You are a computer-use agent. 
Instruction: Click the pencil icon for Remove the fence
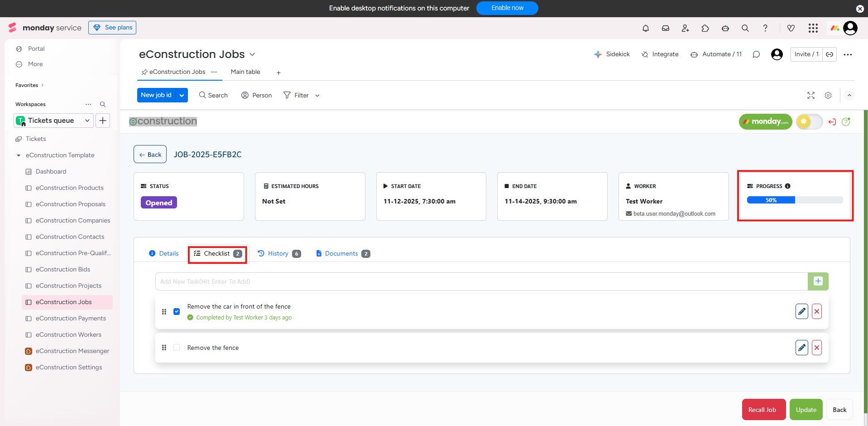coord(801,348)
